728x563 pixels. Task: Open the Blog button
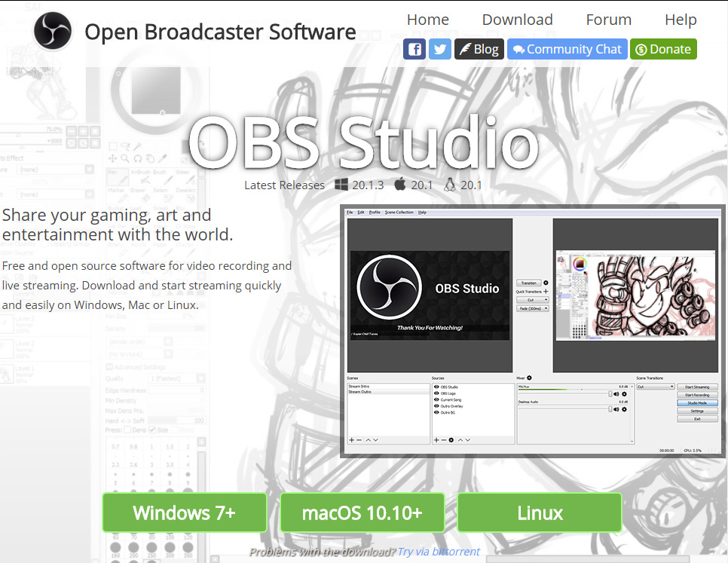pyautogui.click(x=479, y=49)
